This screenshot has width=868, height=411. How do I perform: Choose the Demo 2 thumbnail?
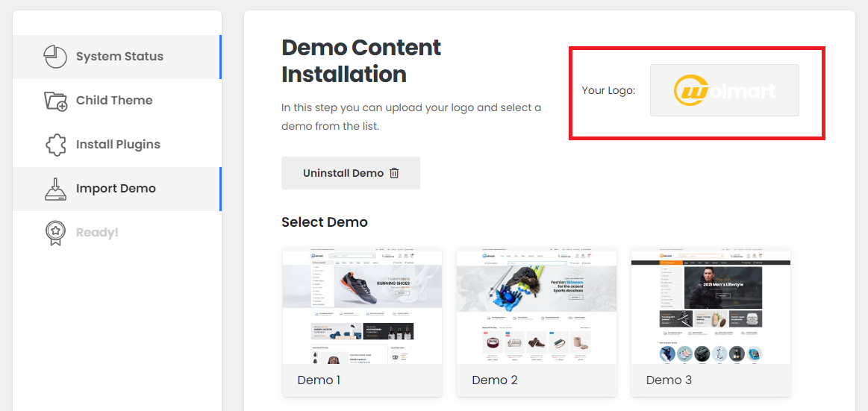point(537,307)
